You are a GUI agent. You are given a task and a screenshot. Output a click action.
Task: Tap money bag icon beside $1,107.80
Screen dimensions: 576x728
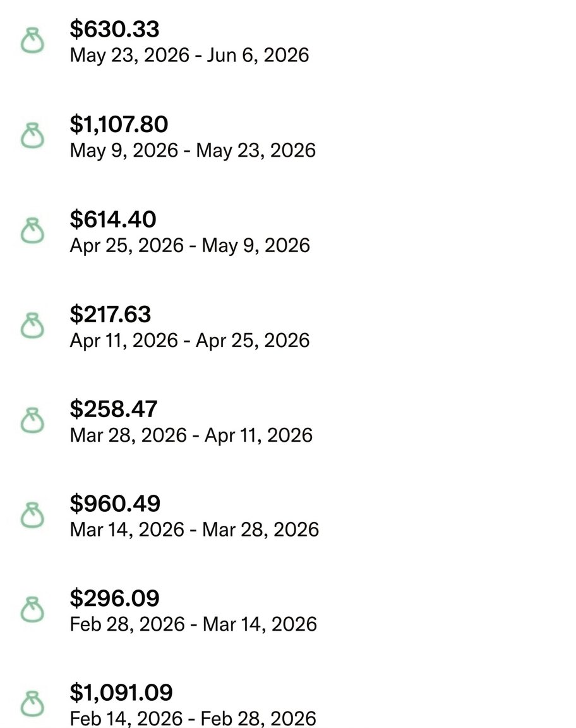pos(32,136)
